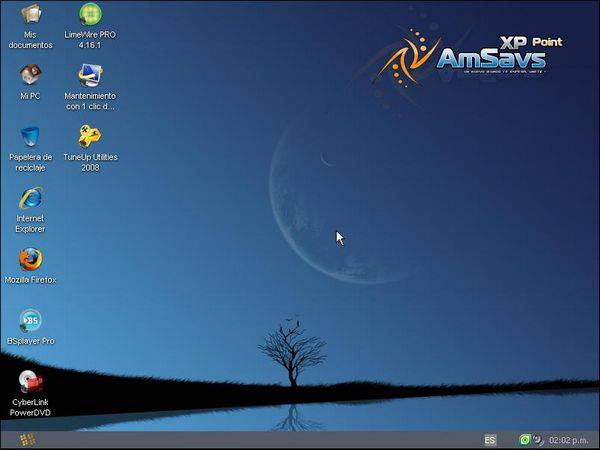Viewport: 600px width, 450px height.
Task: Launch Mozilla Firefox from desktop
Action: pyautogui.click(x=31, y=259)
